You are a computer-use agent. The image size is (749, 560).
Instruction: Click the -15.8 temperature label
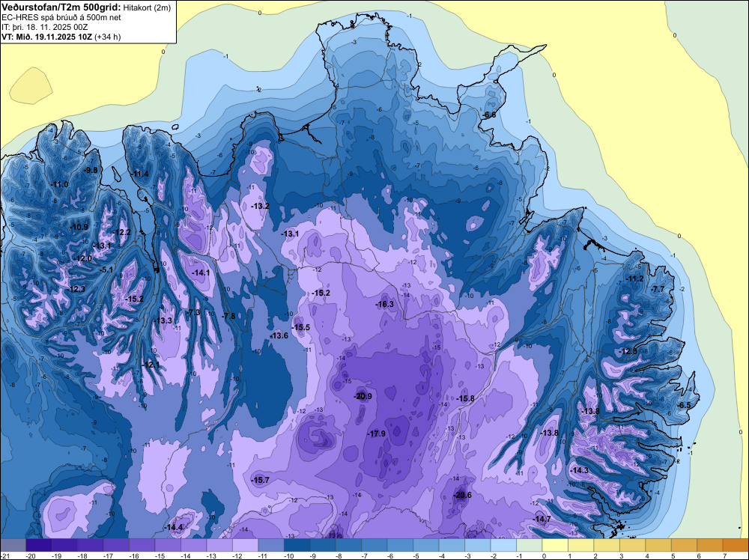pyautogui.click(x=465, y=398)
